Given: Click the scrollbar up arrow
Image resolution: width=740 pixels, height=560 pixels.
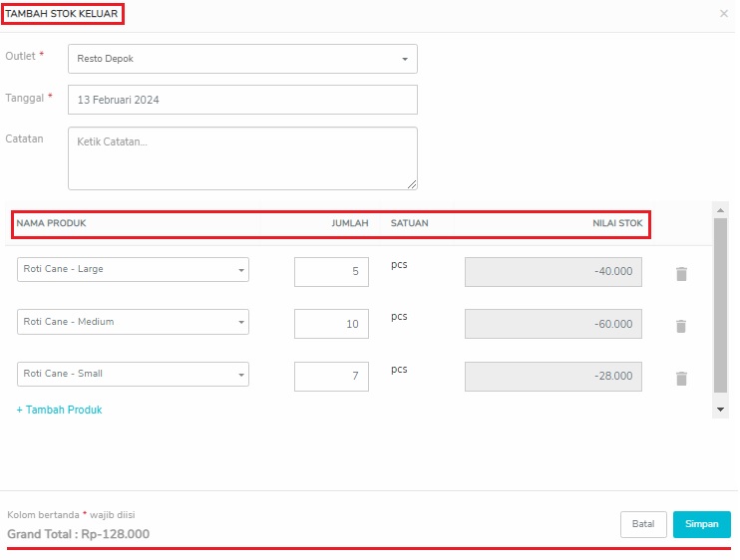Looking at the screenshot, I should 720,210.
